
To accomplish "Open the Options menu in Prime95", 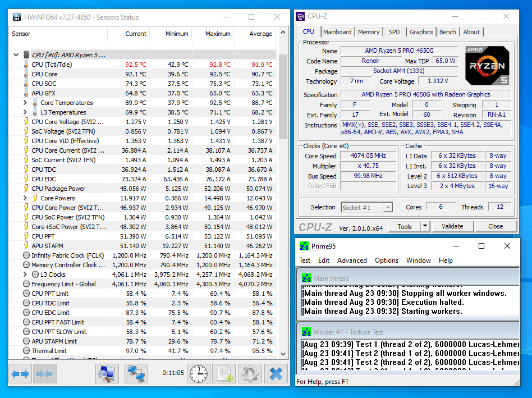I will tap(387, 260).
